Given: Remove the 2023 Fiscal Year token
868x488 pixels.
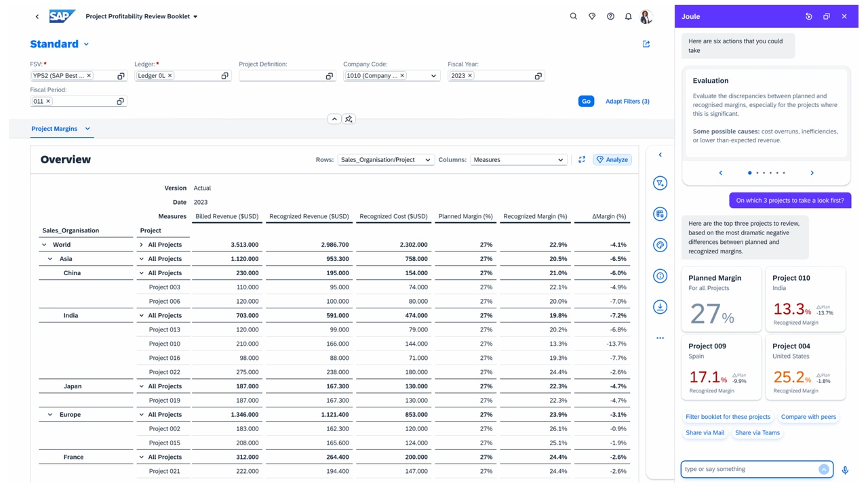Looking at the screenshot, I should click(470, 76).
